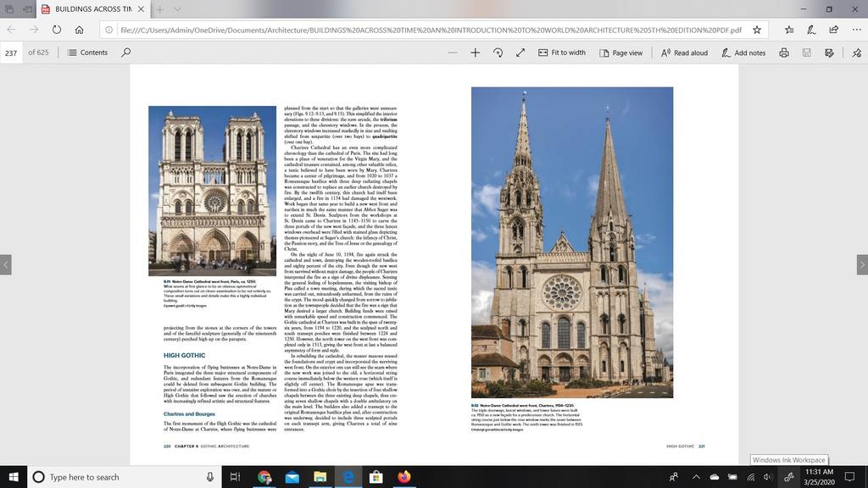This screenshot has height=488, width=868.
Task: Open Firefox from taskbar
Action: (404, 477)
